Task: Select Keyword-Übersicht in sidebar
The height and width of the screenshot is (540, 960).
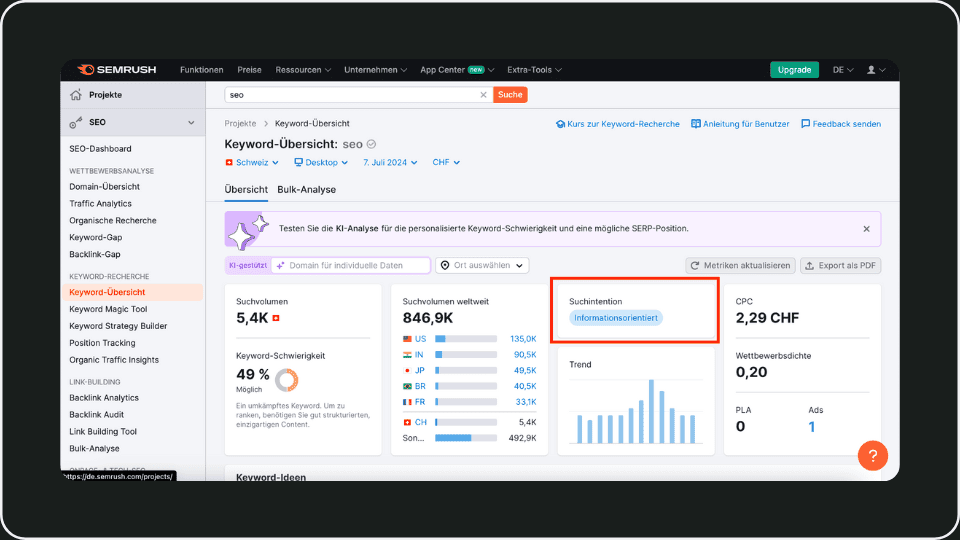Action: [x=132, y=293]
